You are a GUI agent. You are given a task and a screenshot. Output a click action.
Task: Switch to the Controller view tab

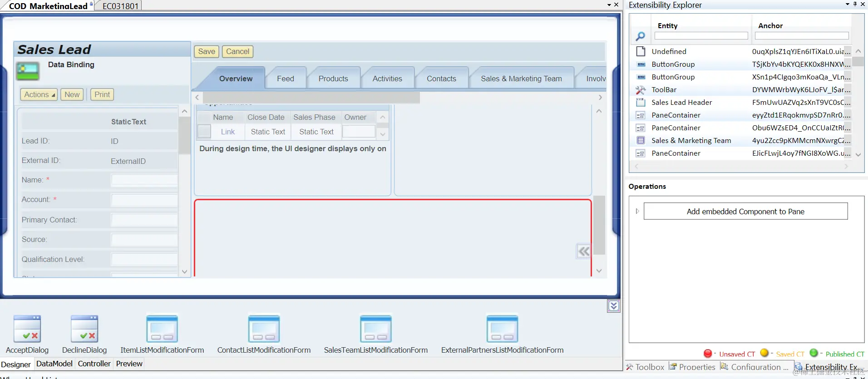pyautogui.click(x=94, y=364)
